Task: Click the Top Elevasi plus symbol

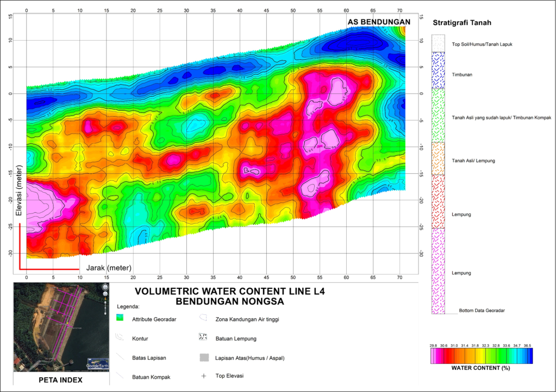Action: click(203, 376)
